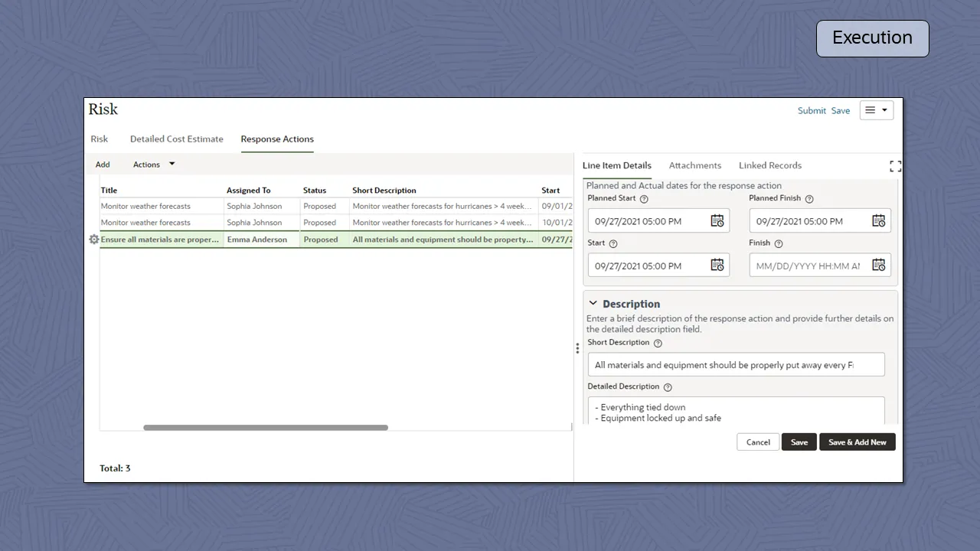The image size is (980, 551).
Task: Switch to the Attachments tab
Action: click(x=695, y=165)
